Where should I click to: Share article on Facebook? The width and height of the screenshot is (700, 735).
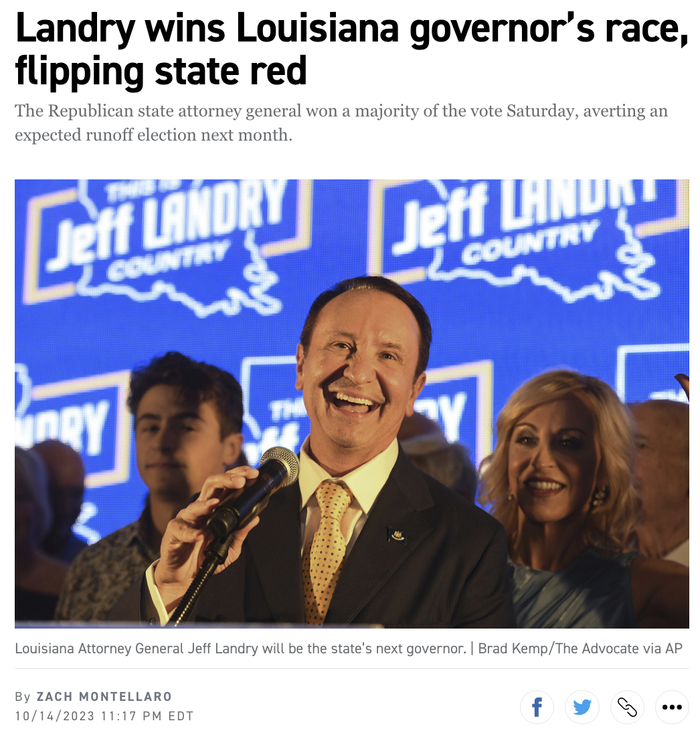(x=537, y=707)
